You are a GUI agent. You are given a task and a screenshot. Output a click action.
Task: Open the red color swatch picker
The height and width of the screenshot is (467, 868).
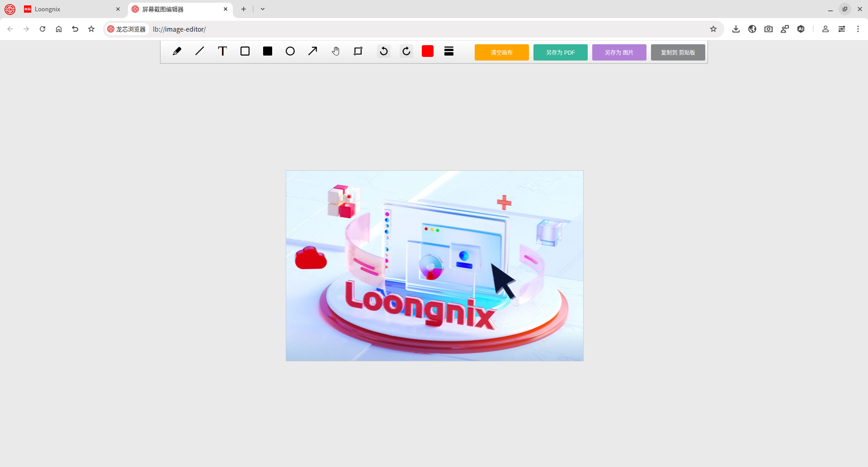tap(428, 51)
